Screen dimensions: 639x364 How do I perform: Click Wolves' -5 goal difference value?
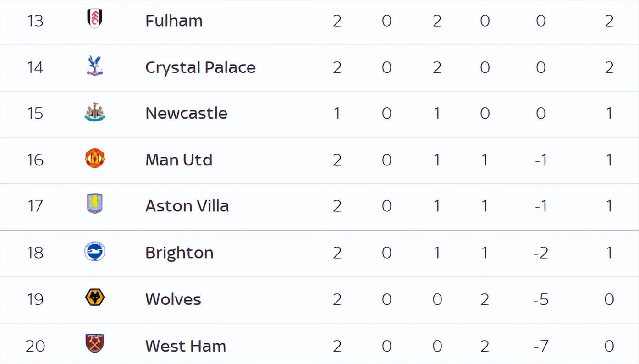541,299
